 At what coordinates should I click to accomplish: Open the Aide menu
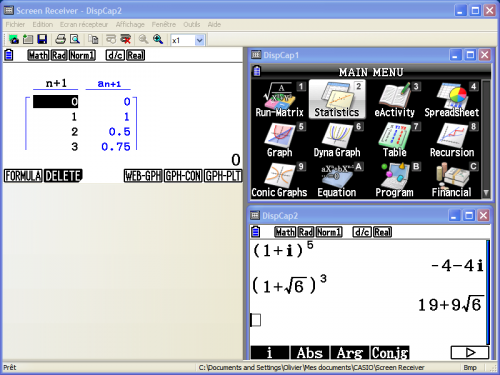pos(214,24)
